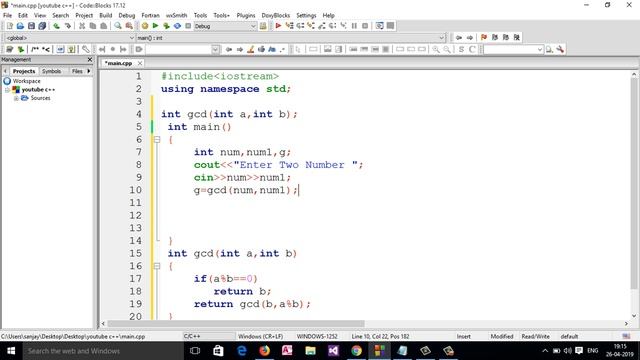Click the vertical scrollbar down arrow

tap(634, 316)
